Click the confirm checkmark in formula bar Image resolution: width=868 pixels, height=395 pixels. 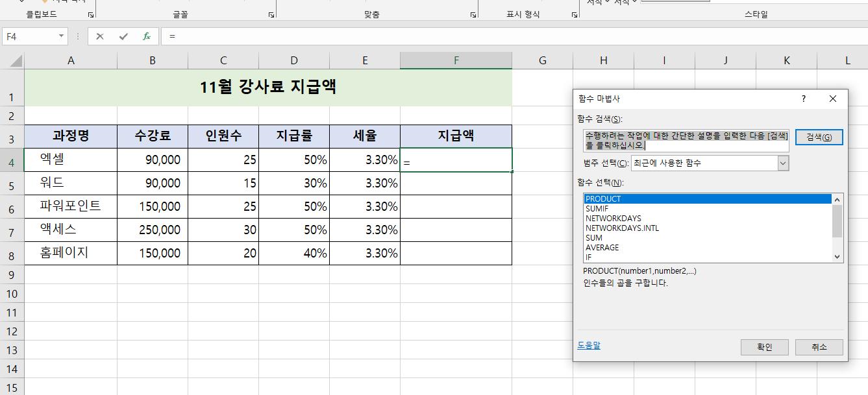(x=123, y=36)
